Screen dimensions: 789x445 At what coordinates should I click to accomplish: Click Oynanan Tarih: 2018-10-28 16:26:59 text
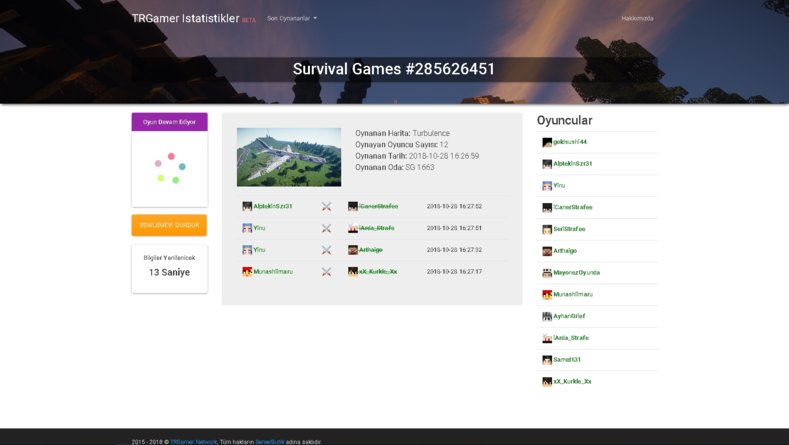point(417,156)
